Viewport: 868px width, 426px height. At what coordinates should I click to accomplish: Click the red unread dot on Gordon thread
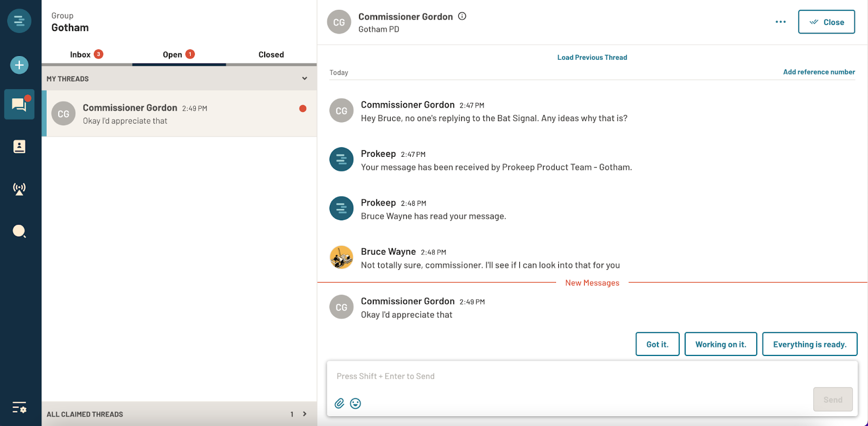[x=303, y=109]
